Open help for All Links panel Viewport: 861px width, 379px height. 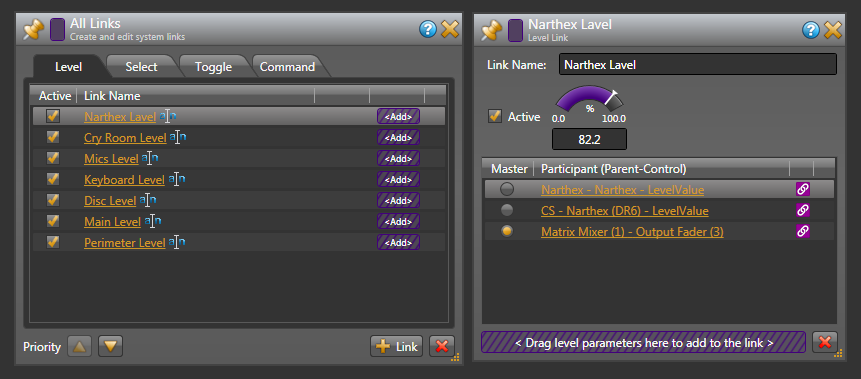(x=428, y=29)
